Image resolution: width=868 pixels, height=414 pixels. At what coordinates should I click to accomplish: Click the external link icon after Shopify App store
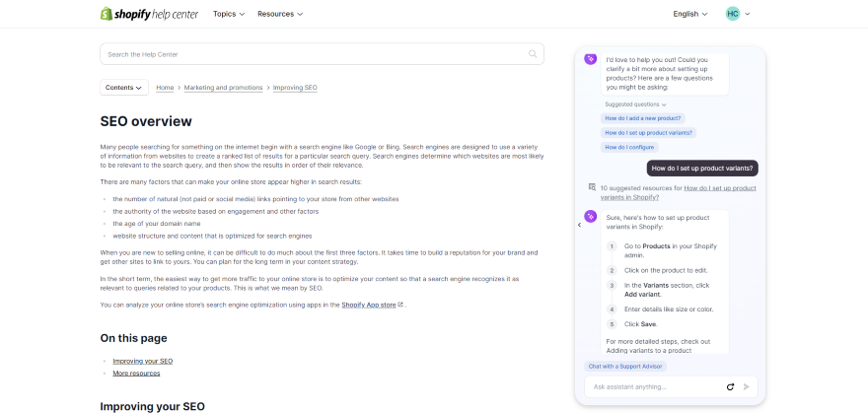point(400,305)
